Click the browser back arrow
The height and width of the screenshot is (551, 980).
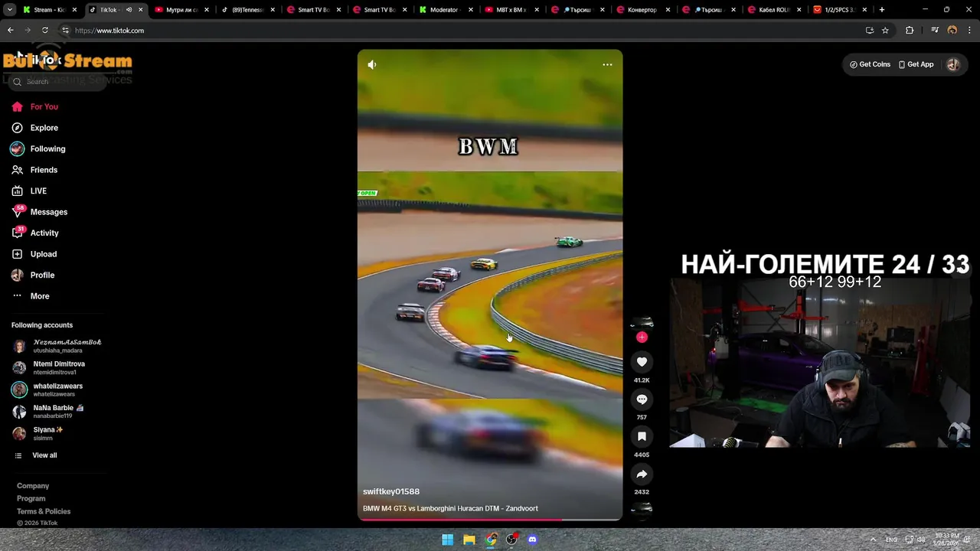[x=11, y=31]
